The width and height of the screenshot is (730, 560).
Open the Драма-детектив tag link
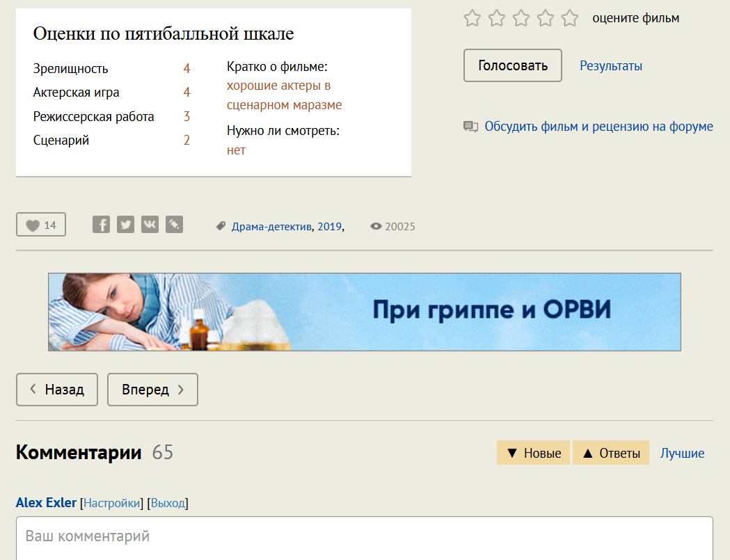coord(271,226)
